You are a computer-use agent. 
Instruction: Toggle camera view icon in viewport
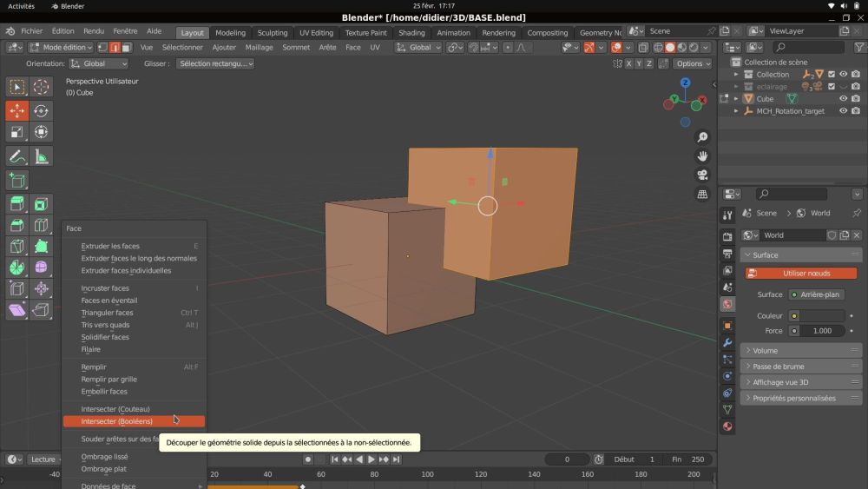pyautogui.click(x=702, y=175)
